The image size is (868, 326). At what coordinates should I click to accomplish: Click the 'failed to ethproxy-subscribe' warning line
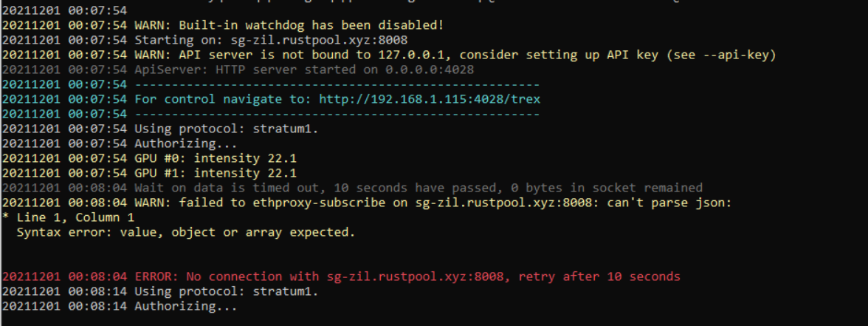(367, 203)
